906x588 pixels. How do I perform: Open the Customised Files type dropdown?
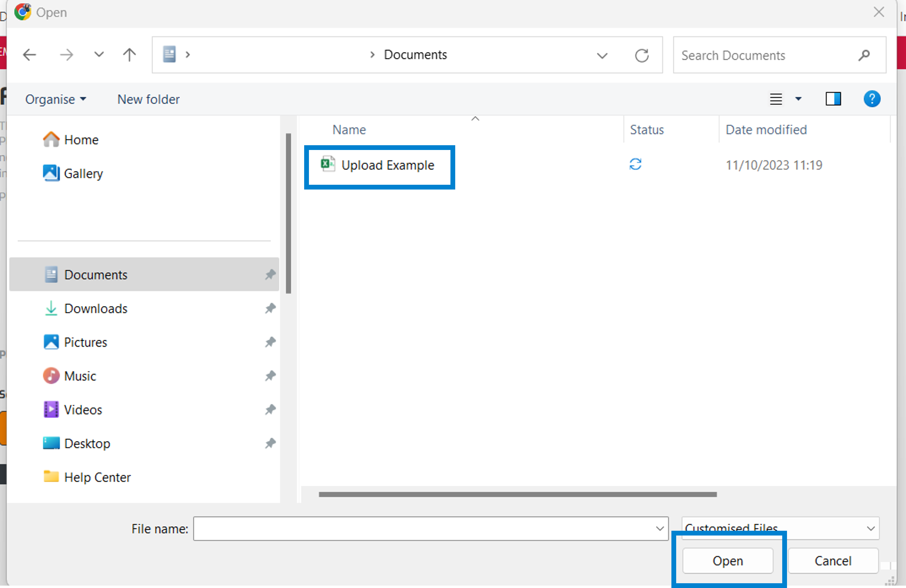click(780, 528)
